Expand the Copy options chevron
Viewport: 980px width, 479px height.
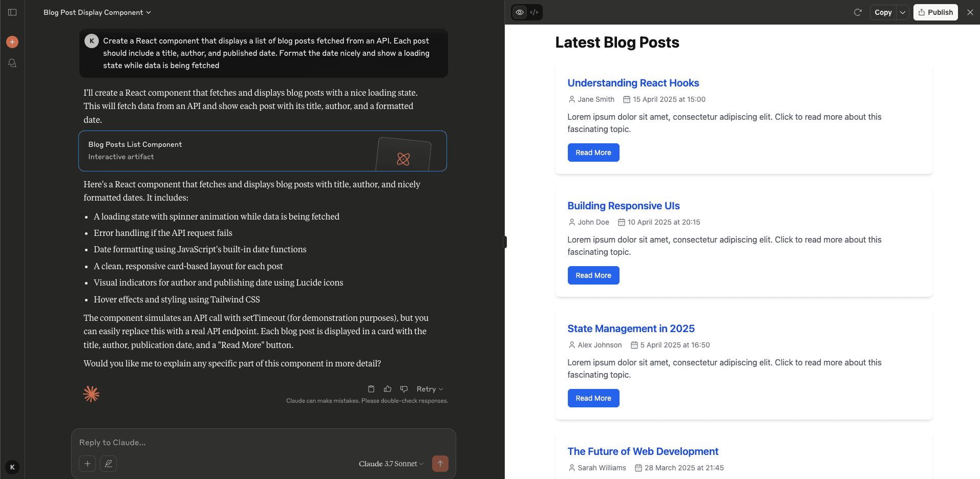coord(903,12)
